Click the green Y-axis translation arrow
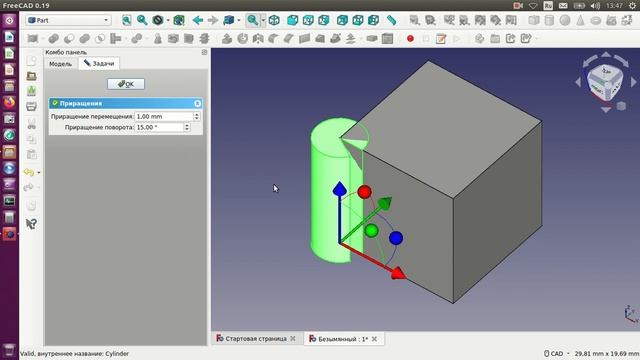 [x=384, y=203]
